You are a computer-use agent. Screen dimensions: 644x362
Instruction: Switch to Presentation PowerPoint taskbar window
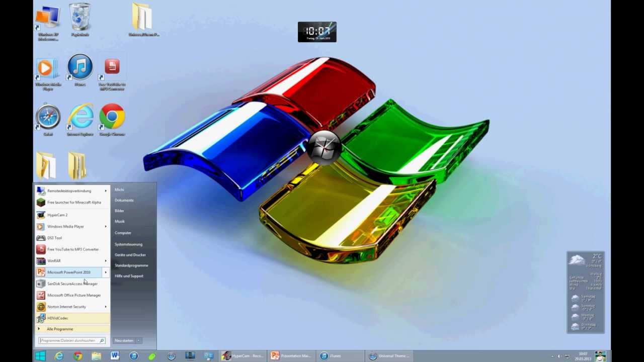pyautogui.click(x=292, y=356)
